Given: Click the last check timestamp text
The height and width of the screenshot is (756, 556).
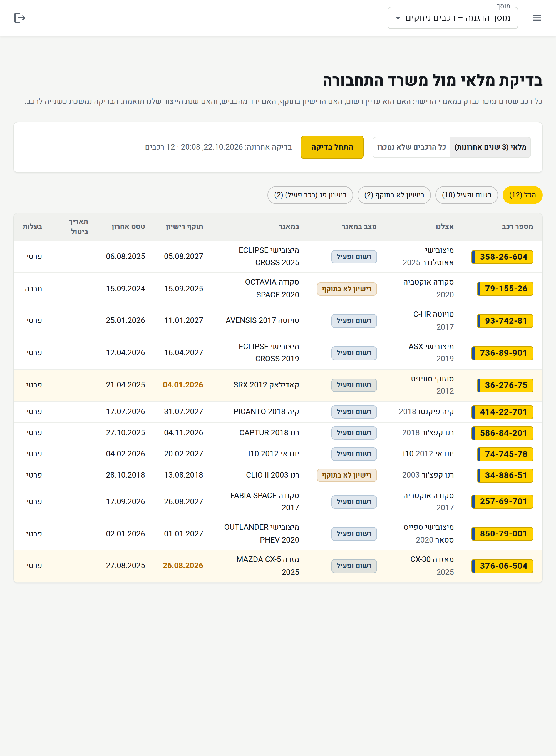Looking at the screenshot, I should coord(218,147).
